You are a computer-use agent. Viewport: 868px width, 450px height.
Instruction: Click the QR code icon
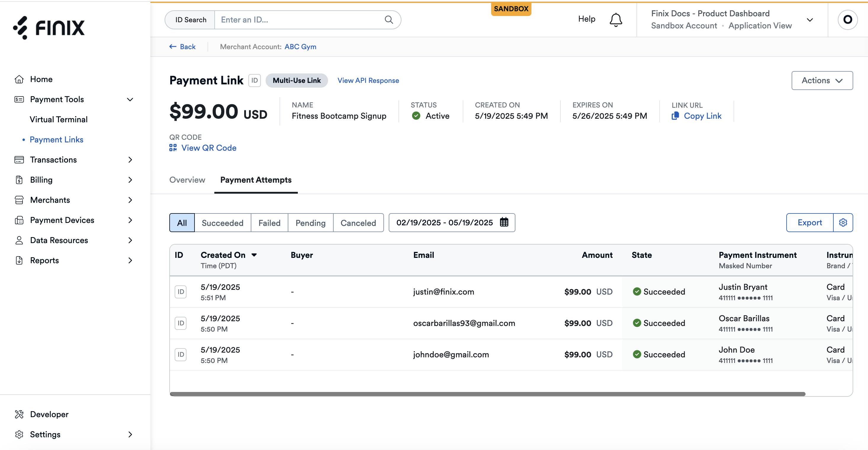click(173, 148)
